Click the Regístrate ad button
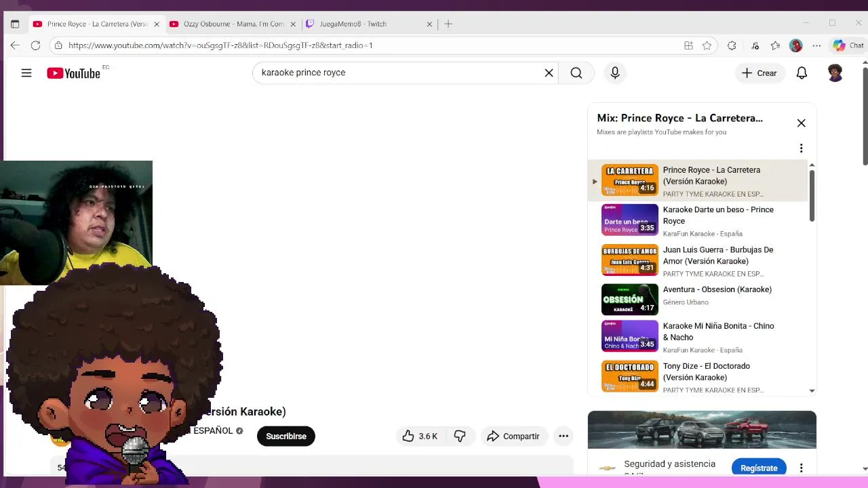 [759, 468]
